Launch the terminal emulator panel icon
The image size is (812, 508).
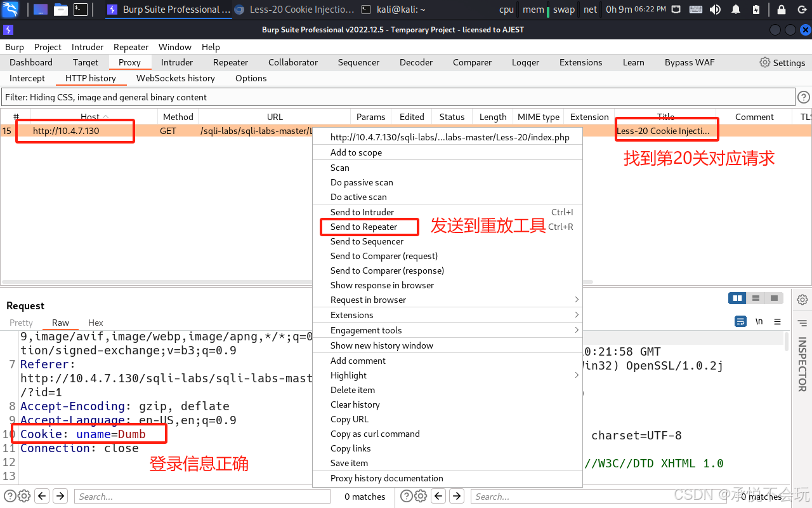point(81,9)
